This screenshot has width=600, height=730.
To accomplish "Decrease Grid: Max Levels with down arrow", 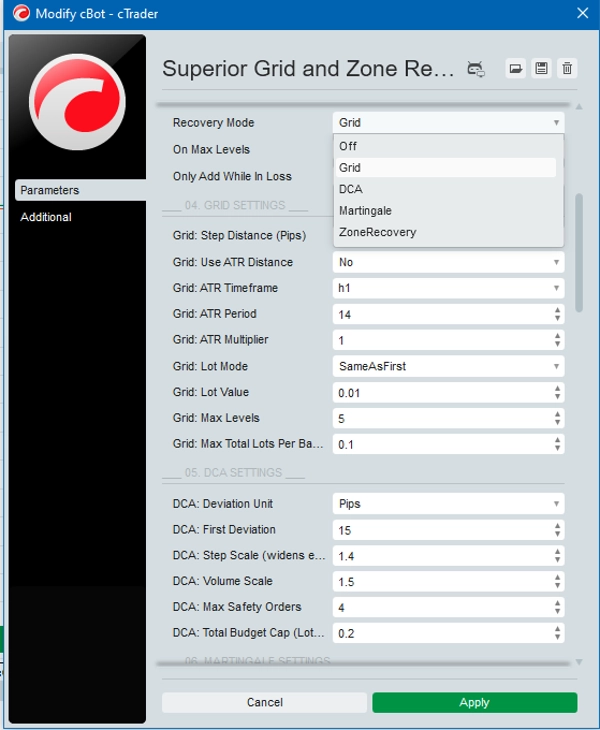I will point(557,423).
